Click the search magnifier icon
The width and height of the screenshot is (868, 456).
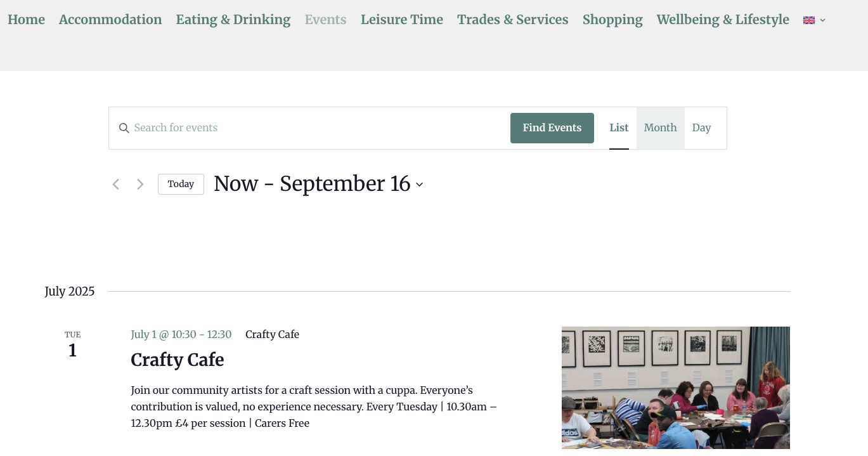tap(124, 128)
